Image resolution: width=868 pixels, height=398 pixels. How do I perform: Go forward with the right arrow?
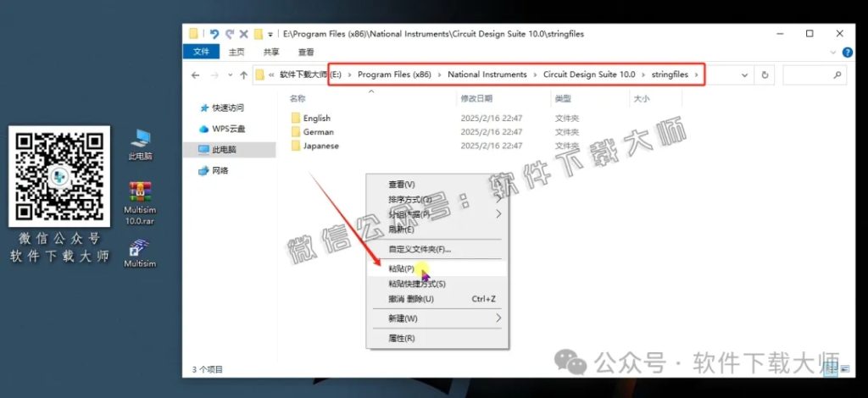pyautogui.click(x=214, y=75)
